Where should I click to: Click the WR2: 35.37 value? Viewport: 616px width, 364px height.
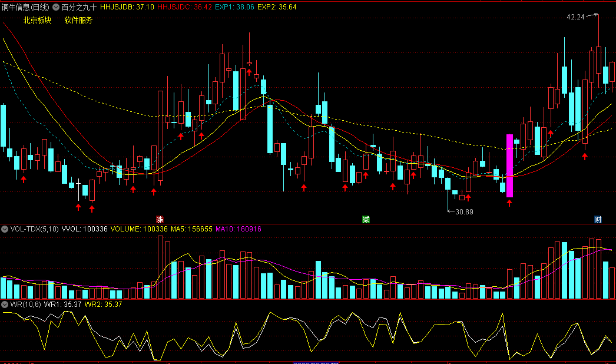(103, 305)
